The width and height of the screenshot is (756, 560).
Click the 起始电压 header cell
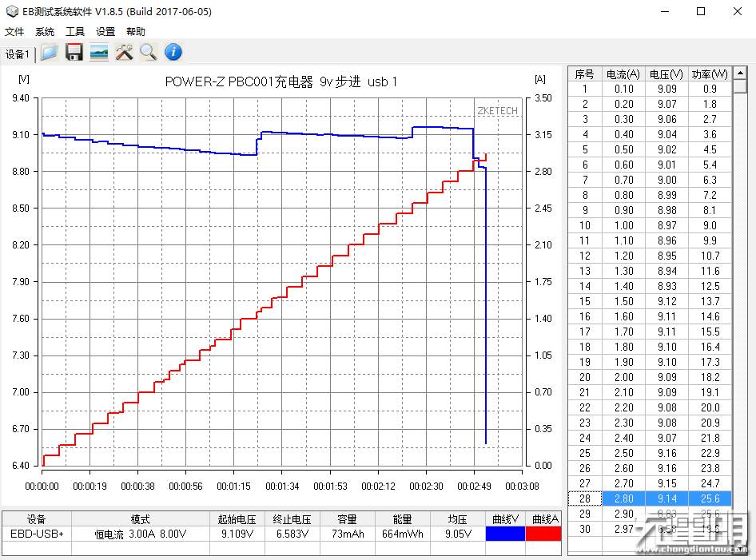pyautogui.click(x=237, y=519)
